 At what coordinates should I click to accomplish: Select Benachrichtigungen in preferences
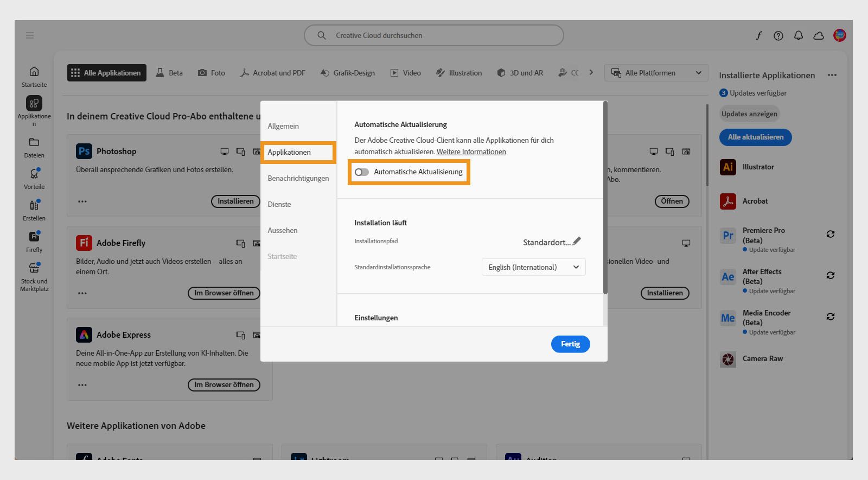tap(298, 178)
